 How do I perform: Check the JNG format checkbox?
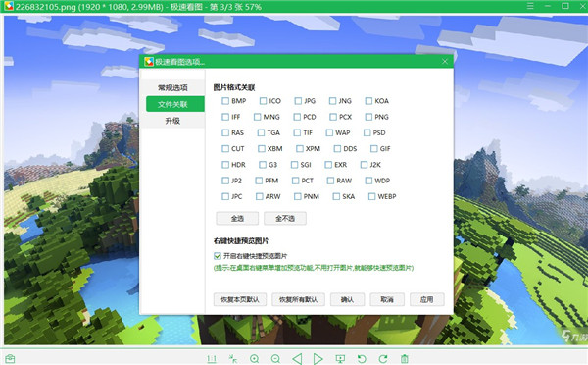(332, 101)
